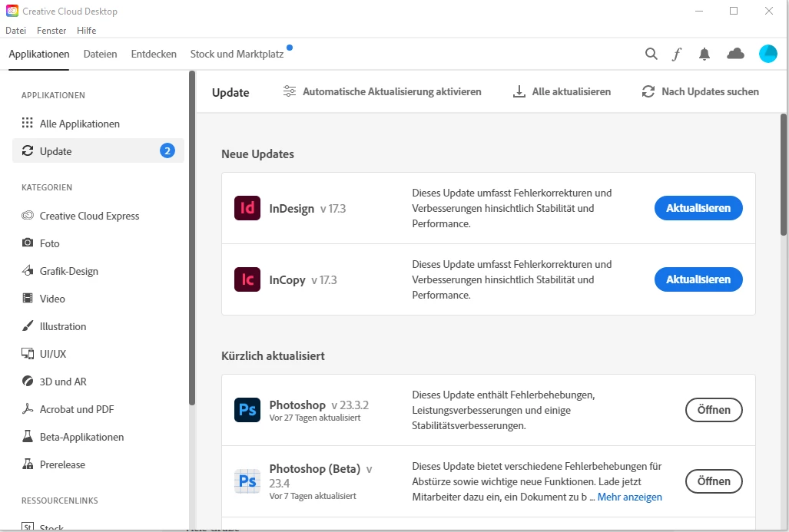Screen dimensions: 789x532
Task: Click the sidebar vertical scrollbar
Action: pos(192,238)
